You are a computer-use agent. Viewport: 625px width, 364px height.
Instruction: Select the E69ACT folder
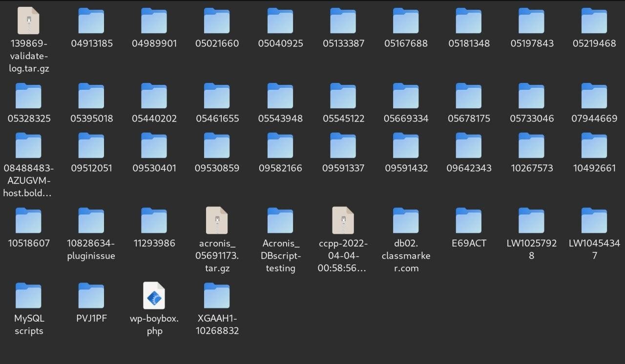(x=469, y=221)
